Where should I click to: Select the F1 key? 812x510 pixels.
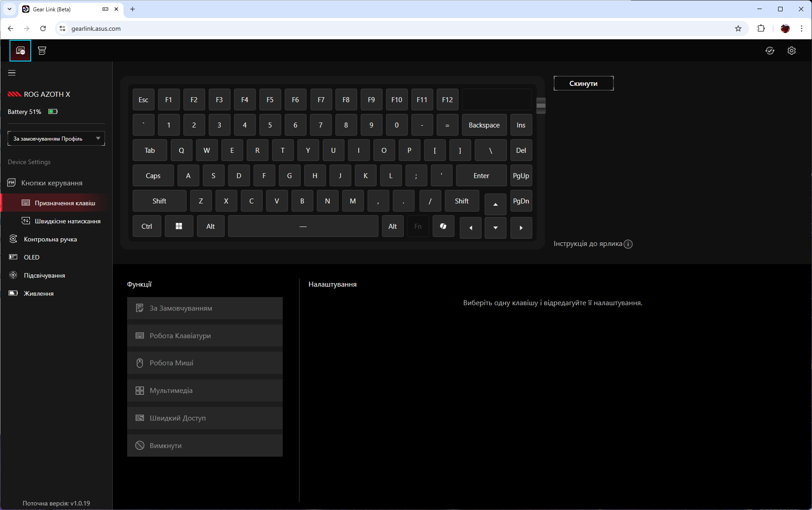pyautogui.click(x=169, y=99)
